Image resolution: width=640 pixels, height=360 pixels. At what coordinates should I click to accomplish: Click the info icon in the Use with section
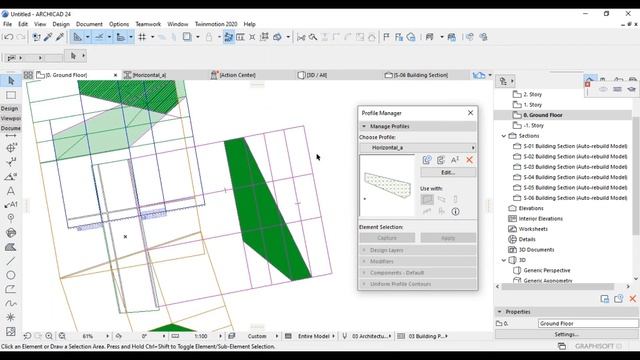[456, 211]
